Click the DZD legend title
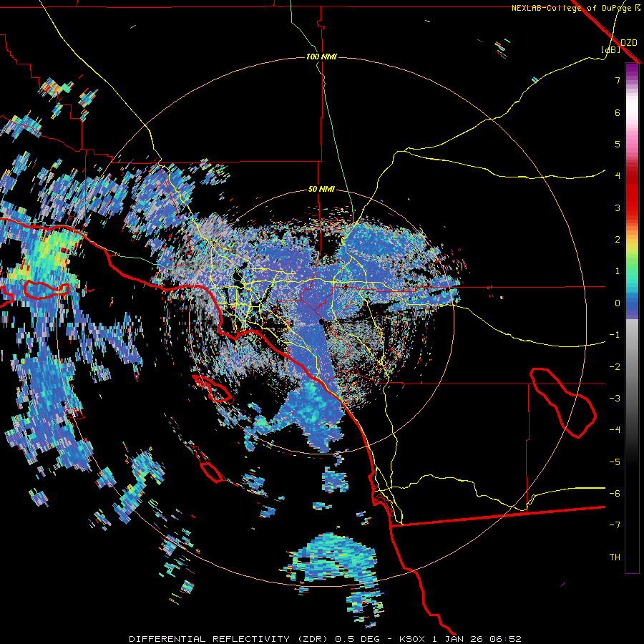Screen dimensions: 644x644 [629, 43]
